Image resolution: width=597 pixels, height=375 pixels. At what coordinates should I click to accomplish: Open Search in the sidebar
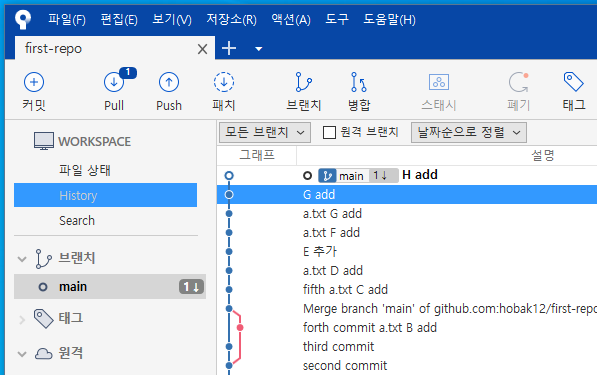[x=77, y=220]
